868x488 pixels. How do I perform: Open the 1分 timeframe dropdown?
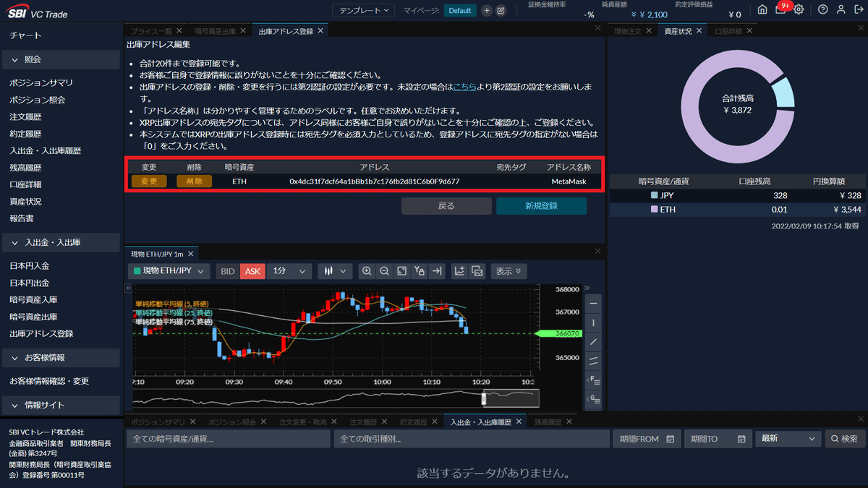point(289,271)
